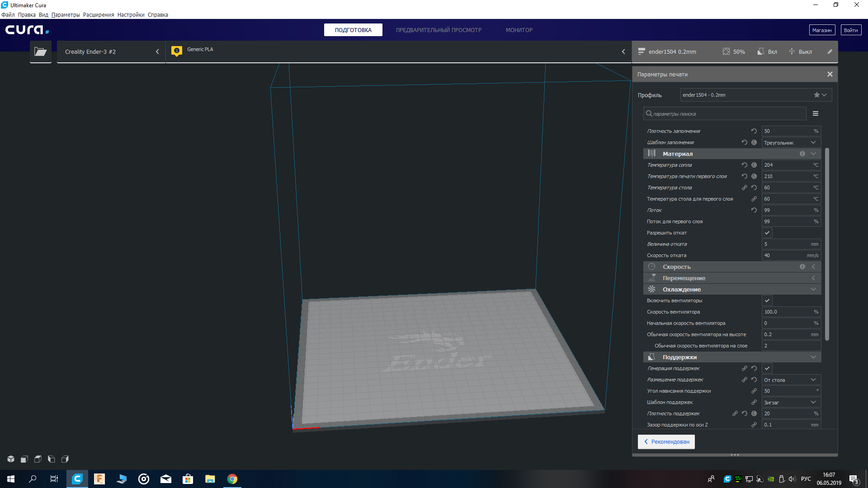This screenshot has width=868, height=488.
Task: Click the Marketplace button
Action: pyautogui.click(x=822, y=30)
